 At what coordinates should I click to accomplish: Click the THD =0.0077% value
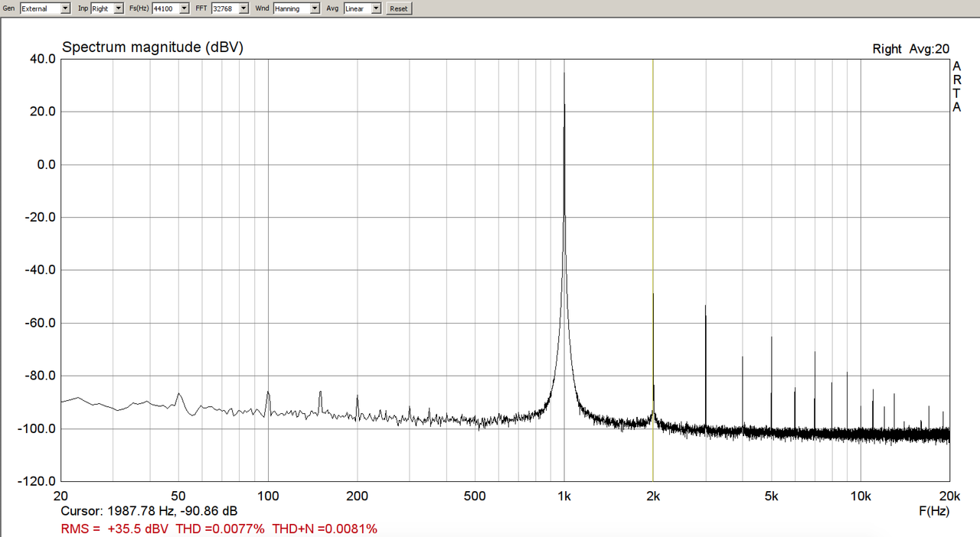(x=220, y=529)
